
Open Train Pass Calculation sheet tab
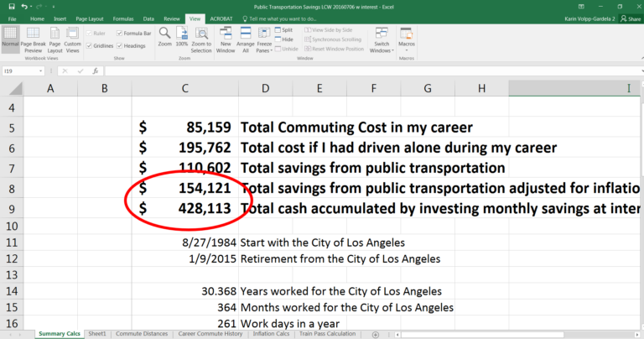pyautogui.click(x=327, y=334)
